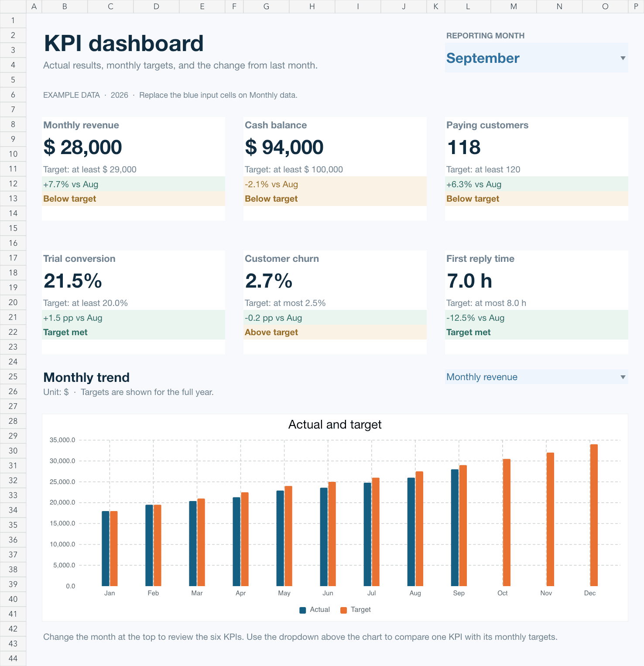Click the 35,000.0 axis label
Screen dimensions: 644x666
pyautogui.click(x=62, y=440)
